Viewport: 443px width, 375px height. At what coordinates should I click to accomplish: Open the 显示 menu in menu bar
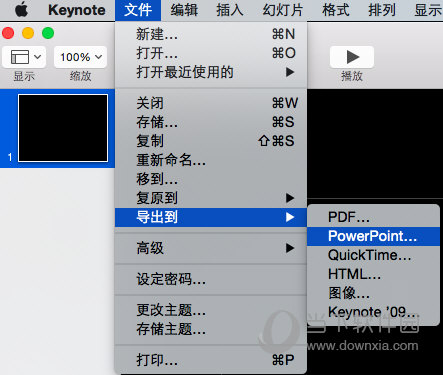click(428, 10)
